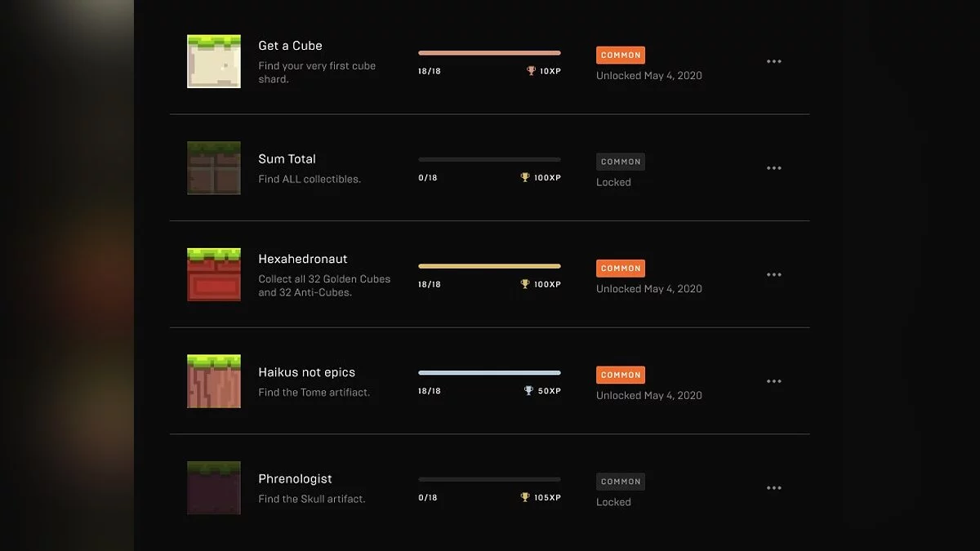This screenshot has width=980, height=551.
Task: Click the Sum Total description text
Action: 310,179
